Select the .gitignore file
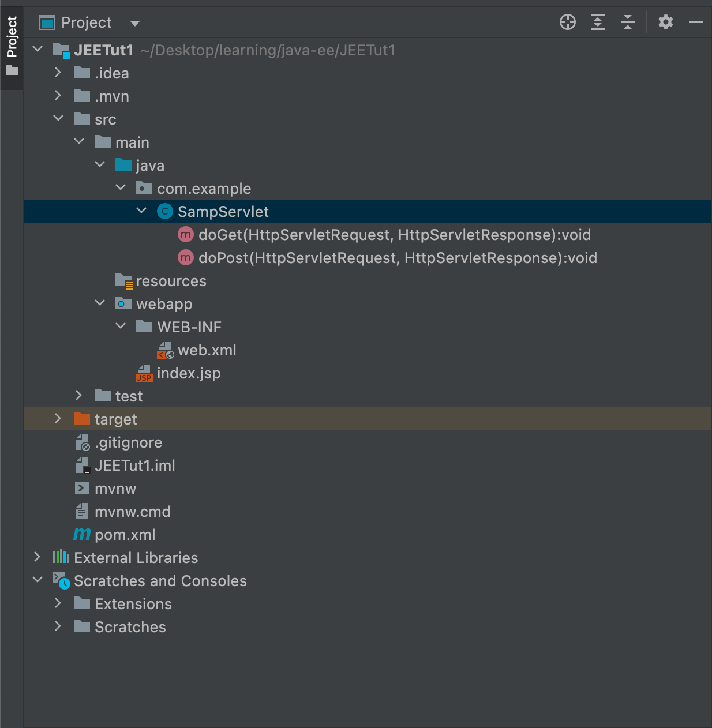 (x=128, y=442)
